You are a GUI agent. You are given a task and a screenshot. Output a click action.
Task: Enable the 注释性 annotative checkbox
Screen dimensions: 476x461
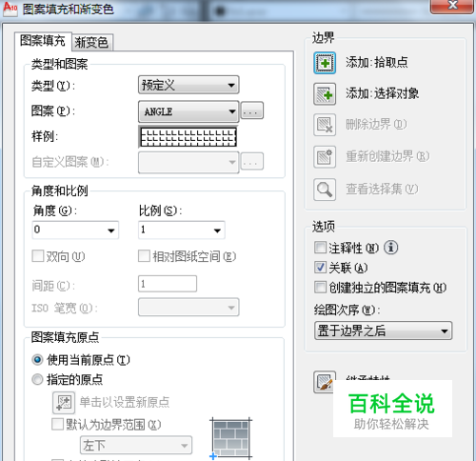click(x=320, y=247)
